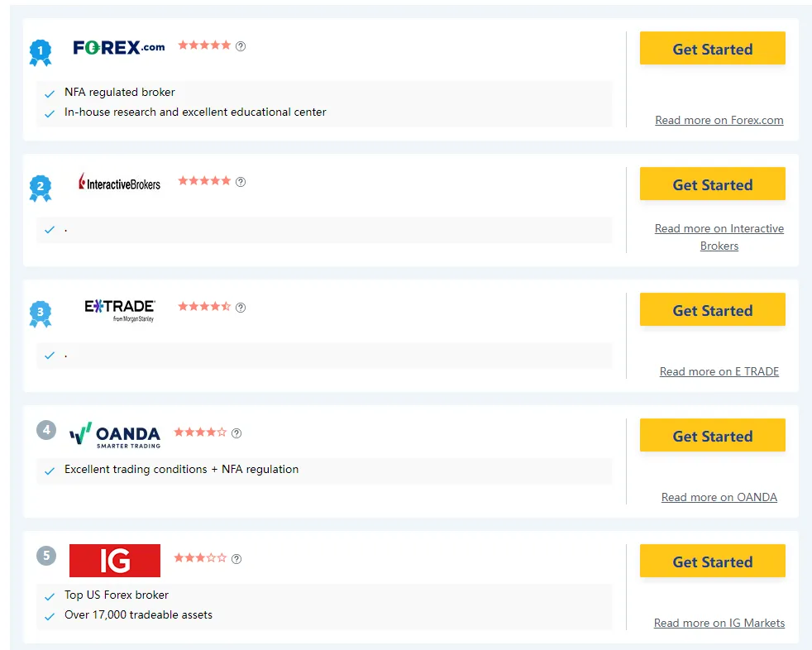
Task: Click the rank 1 ribbon badge
Action: coord(41,53)
